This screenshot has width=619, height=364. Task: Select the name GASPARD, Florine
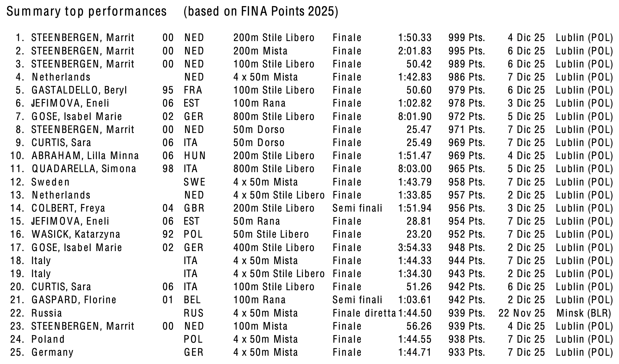[x=74, y=300]
